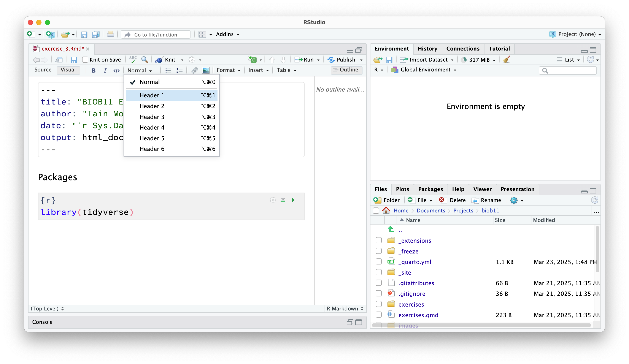
Task: Open the Documents breadcrumb link
Action: pos(430,211)
